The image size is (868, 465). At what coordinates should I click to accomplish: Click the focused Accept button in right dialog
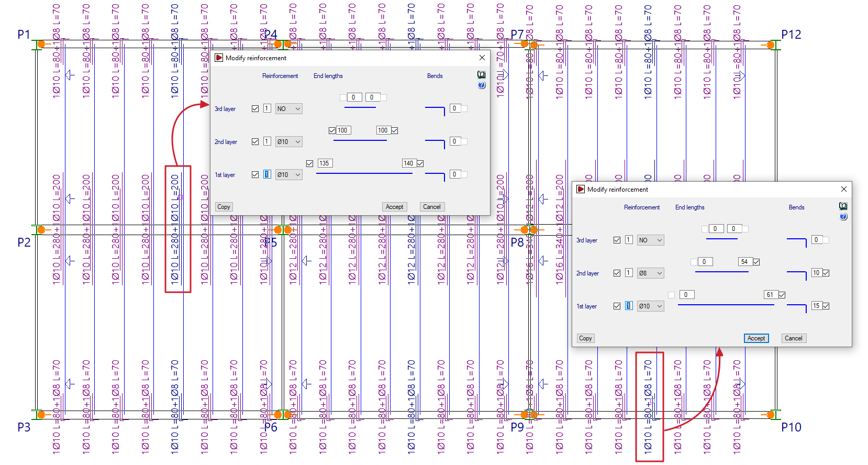click(756, 338)
